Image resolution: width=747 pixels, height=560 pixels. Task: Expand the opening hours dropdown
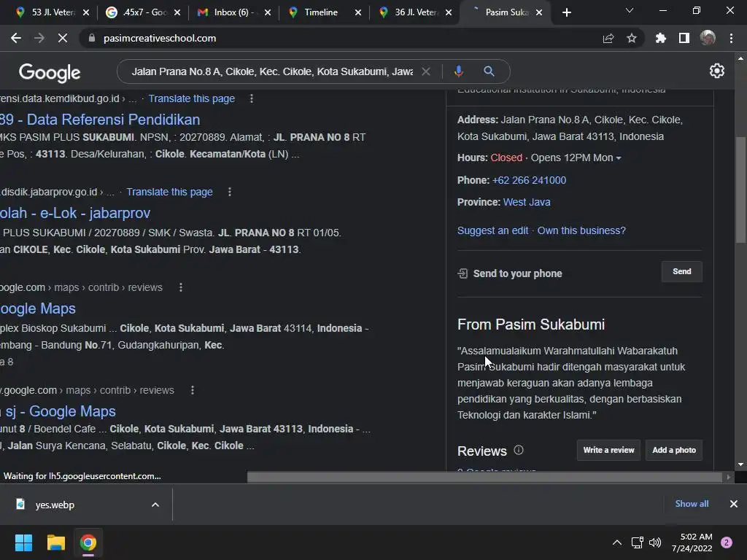[x=619, y=158]
